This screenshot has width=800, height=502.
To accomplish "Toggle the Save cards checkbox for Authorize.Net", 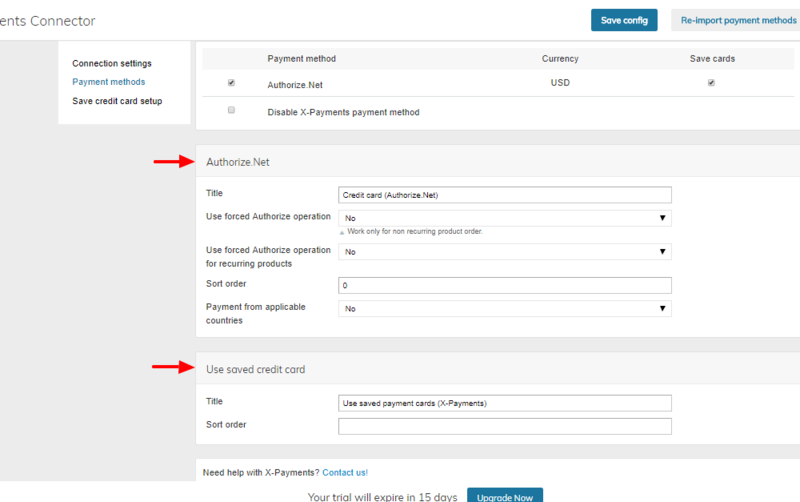I will click(x=711, y=83).
